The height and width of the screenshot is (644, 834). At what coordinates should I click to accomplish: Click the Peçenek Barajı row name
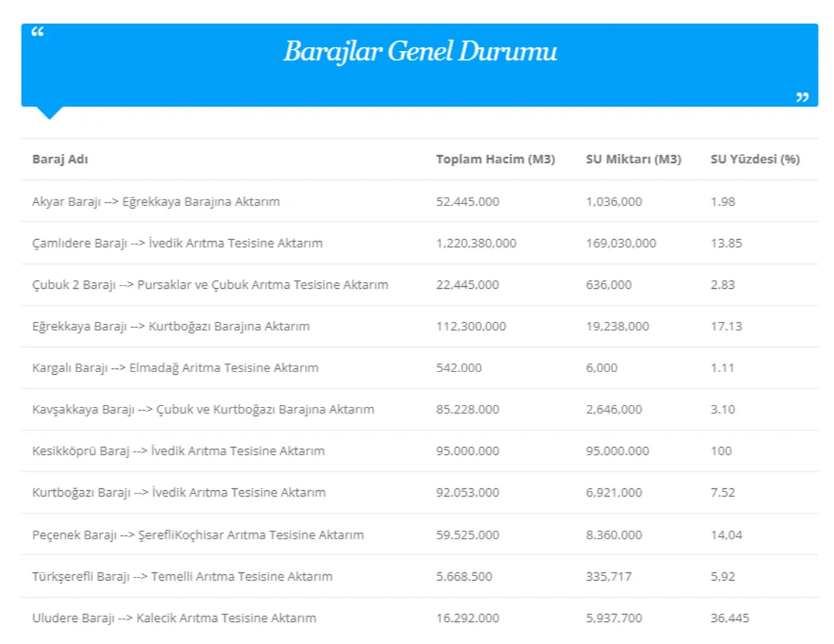click(x=198, y=535)
